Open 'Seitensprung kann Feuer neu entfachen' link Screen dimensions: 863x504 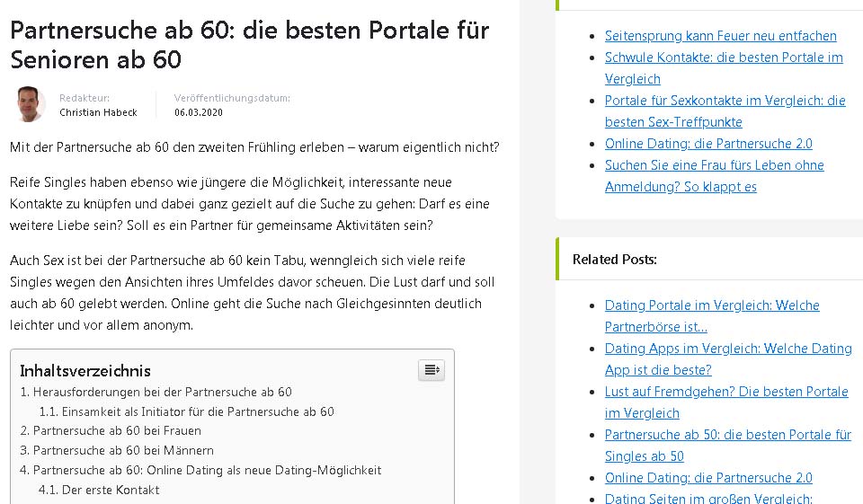pos(720,36)
